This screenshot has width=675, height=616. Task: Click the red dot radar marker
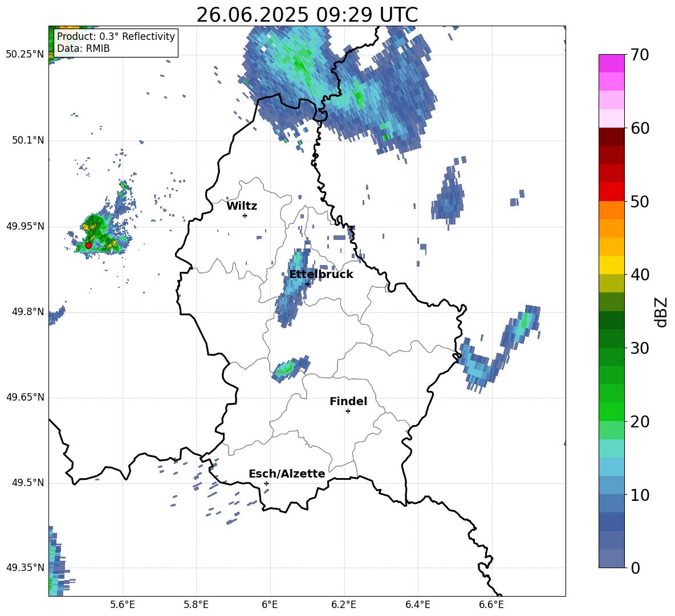[88, 245]
